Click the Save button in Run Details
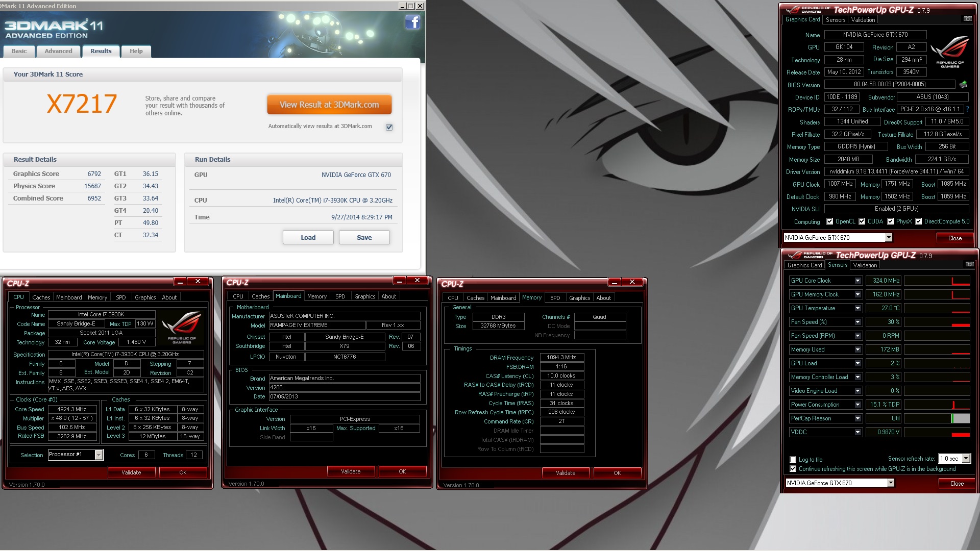Screen dimensions: 980x551 pos(364,237)
